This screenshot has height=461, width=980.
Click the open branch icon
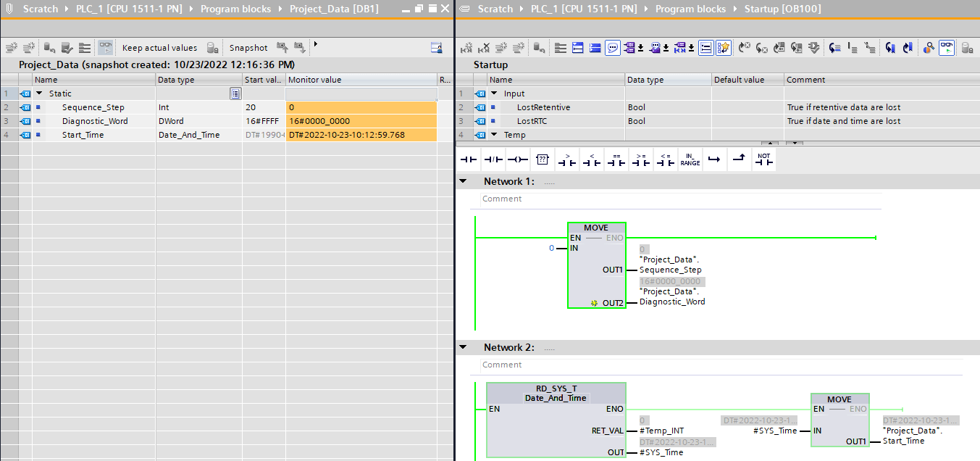tap(714, 159)
